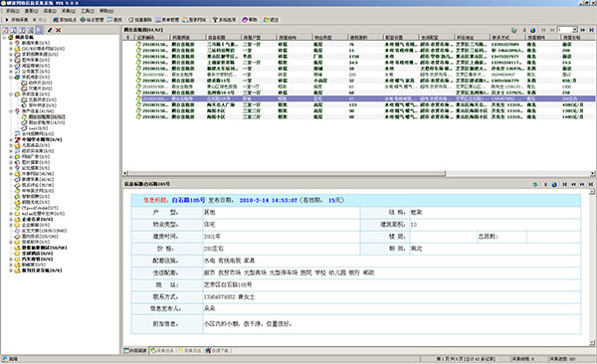Screen dimensions: 597x364
Task: Click the globe icon in the record list header
Action: point(532,30)
